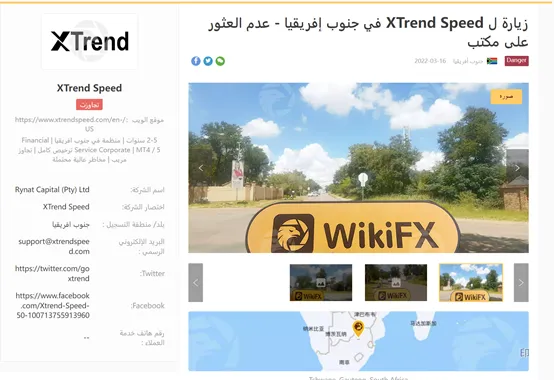Open the xtrendspeed.com website link
This screenshot has width=554, height=380.
click(70, 124)
